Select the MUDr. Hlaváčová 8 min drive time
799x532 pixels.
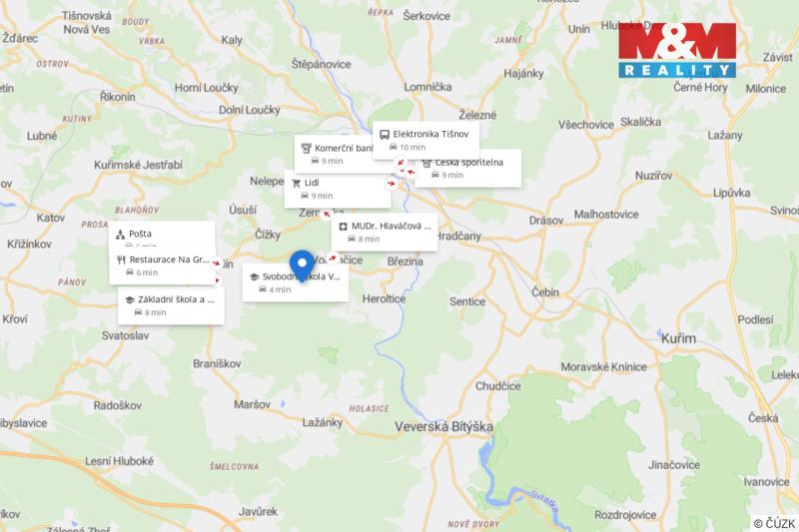tap(370, 240)
